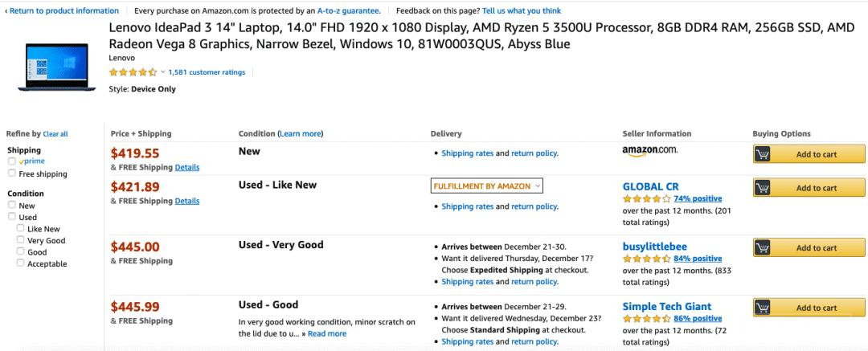Expand description via Read more link
This screenshot has height=351, width=868.
point(327,333)
